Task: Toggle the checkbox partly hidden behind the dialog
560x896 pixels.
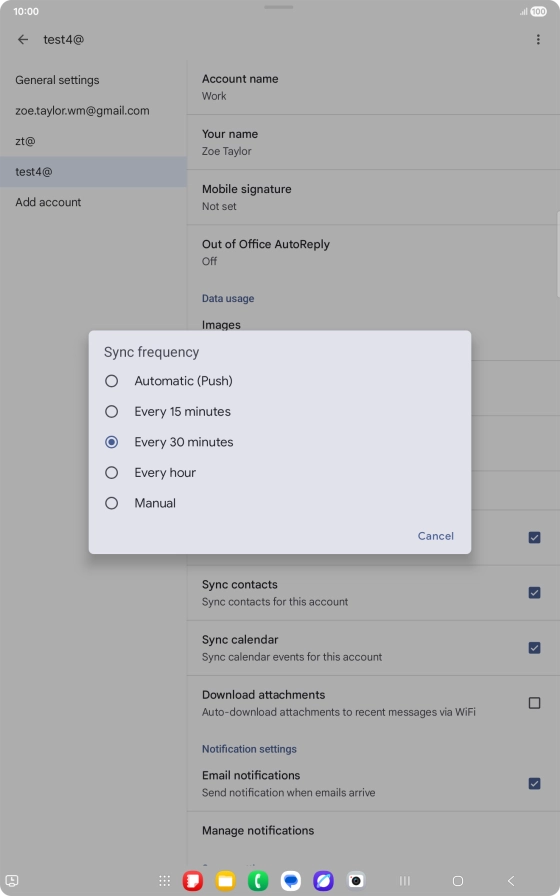Action: click(534, 537)
